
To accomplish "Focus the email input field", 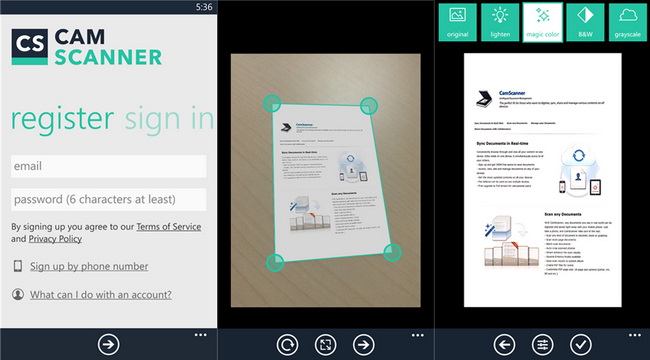I will 109,166.
